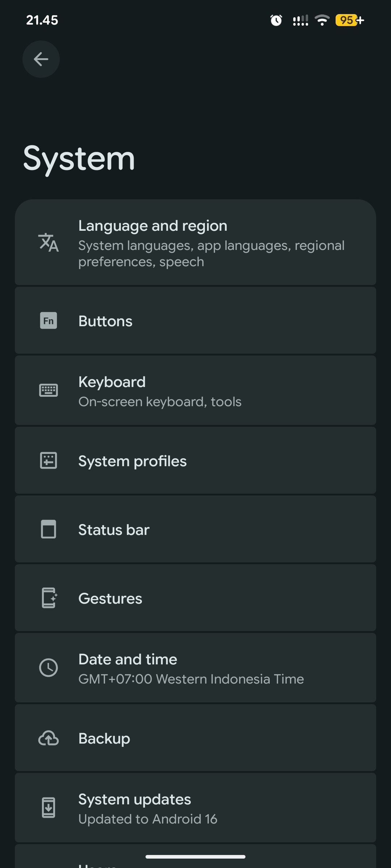Open Date and time settings

point(195,668)
